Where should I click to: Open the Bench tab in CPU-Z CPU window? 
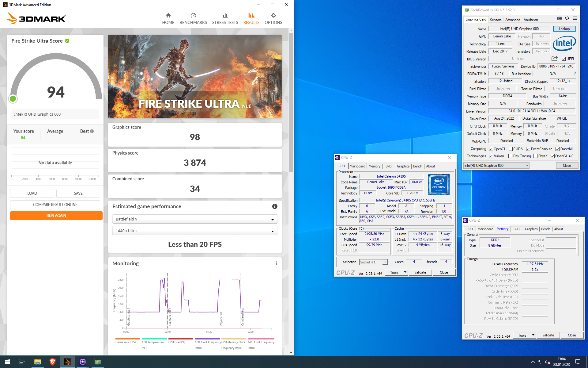pos(417,166)
